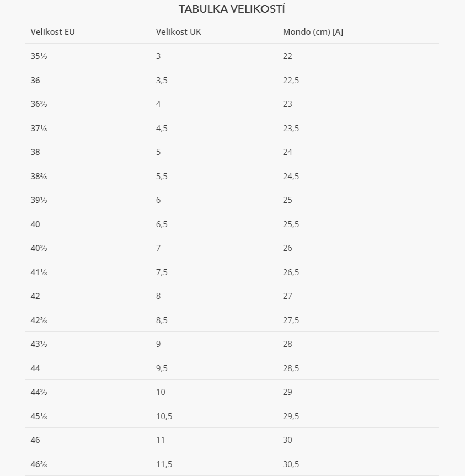465x476 pixels.
Task: Select EU size 36⅔ cell
Action: pyautogui.click(x=39, y=104)
